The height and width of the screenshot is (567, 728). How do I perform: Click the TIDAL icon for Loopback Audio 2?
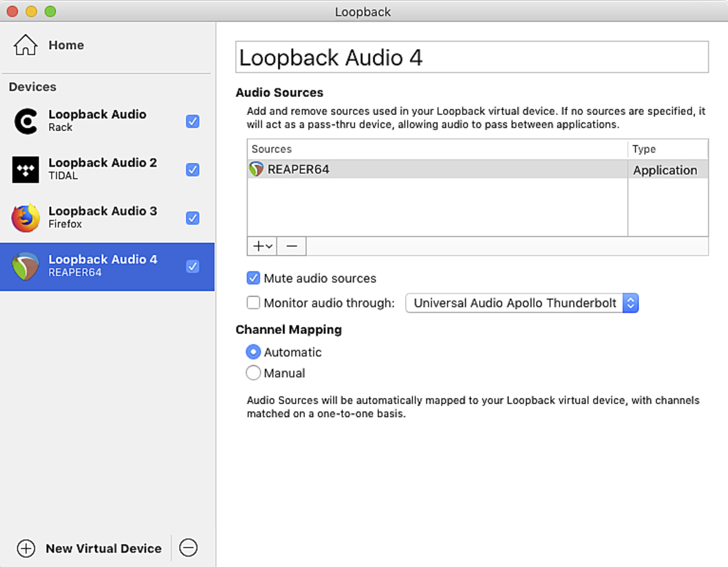pyautogui.click(x=26, y=170)
